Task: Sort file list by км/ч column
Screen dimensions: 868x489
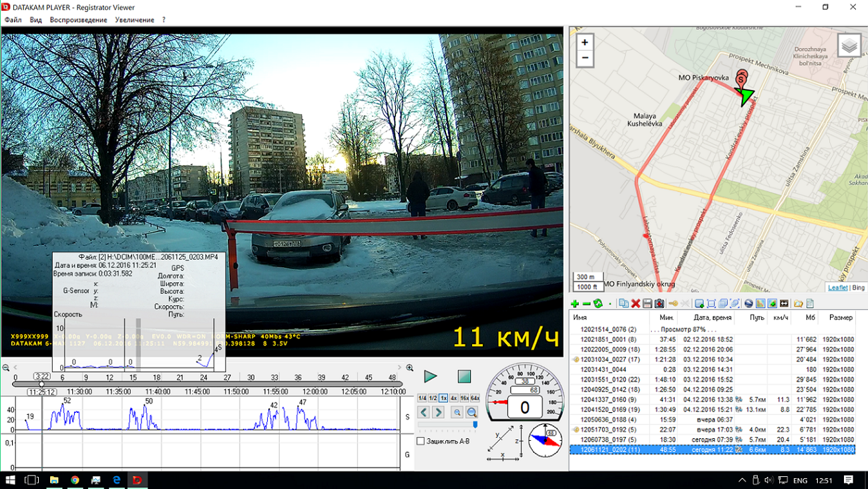Action: (x=781, y=318)
